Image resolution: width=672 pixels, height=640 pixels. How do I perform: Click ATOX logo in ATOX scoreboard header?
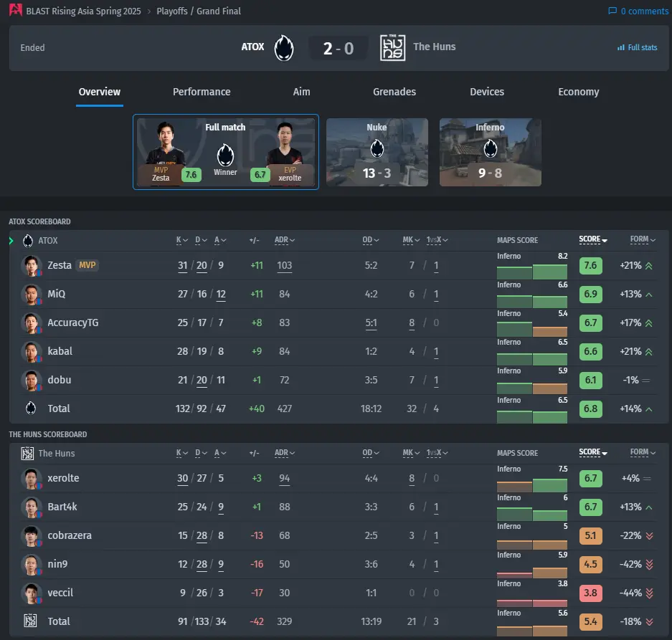[x=28, y=241]
